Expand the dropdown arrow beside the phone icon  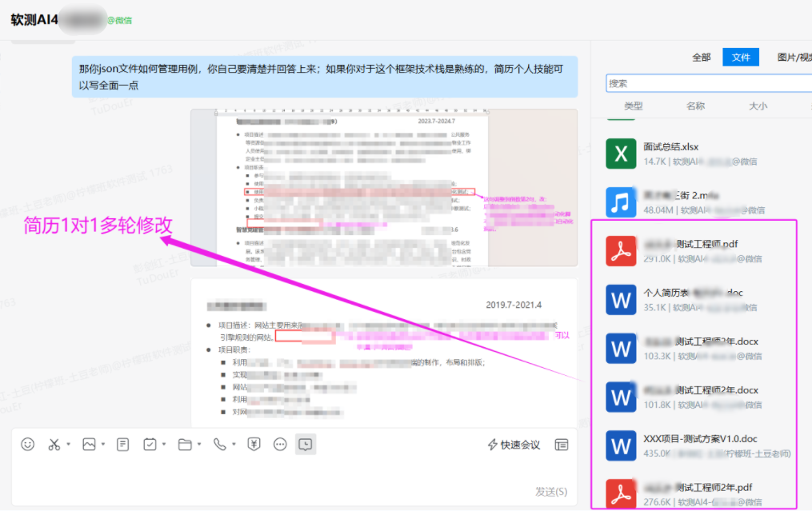click(x=234, y=445)
